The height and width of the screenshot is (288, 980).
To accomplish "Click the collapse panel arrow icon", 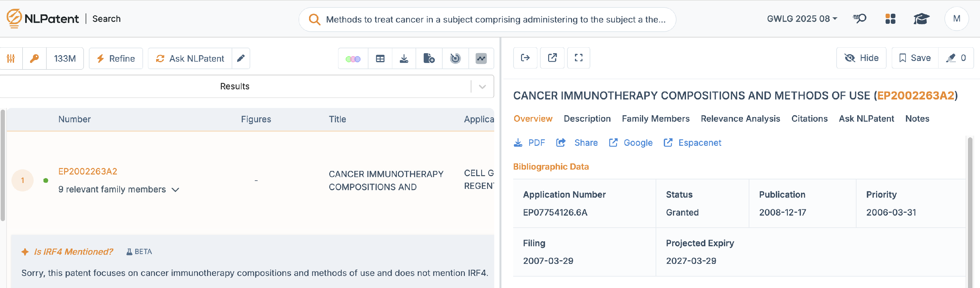I will 525,58.
